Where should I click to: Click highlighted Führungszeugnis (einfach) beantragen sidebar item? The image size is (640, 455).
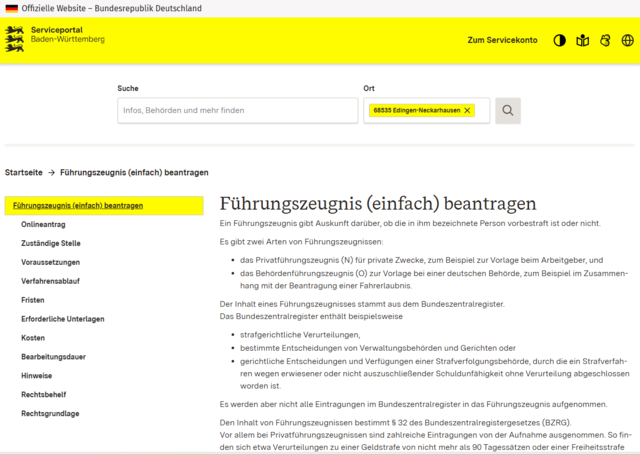(78, 206)
